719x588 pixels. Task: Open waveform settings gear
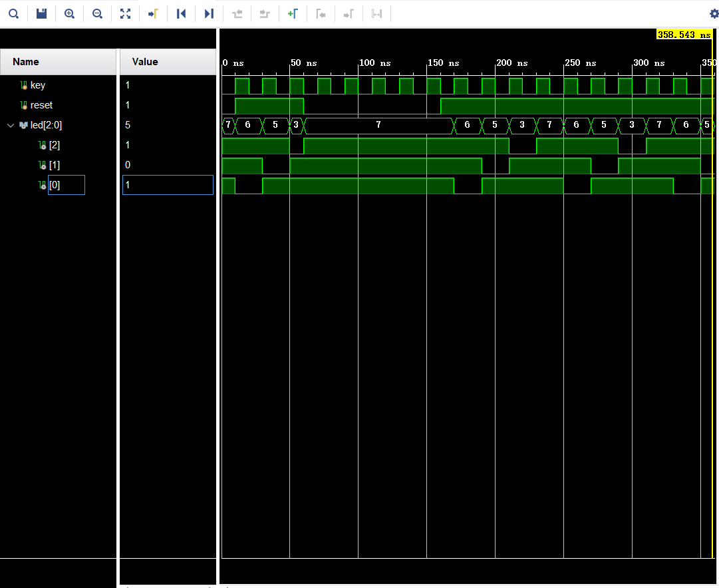[714, 14]
